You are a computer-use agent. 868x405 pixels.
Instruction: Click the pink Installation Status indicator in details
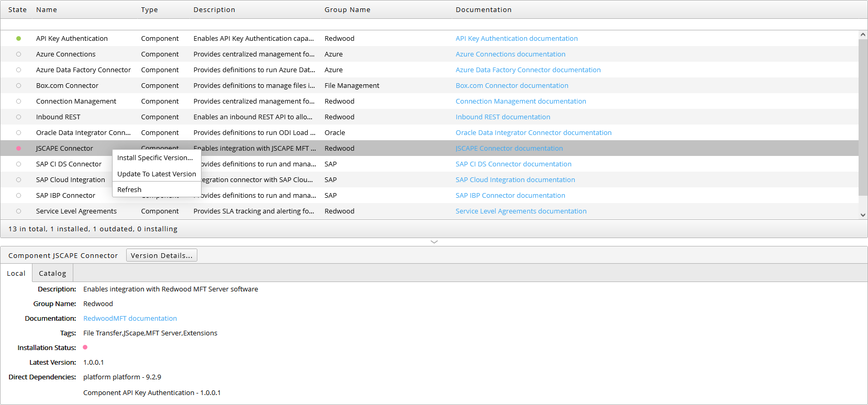pos(85,347)
